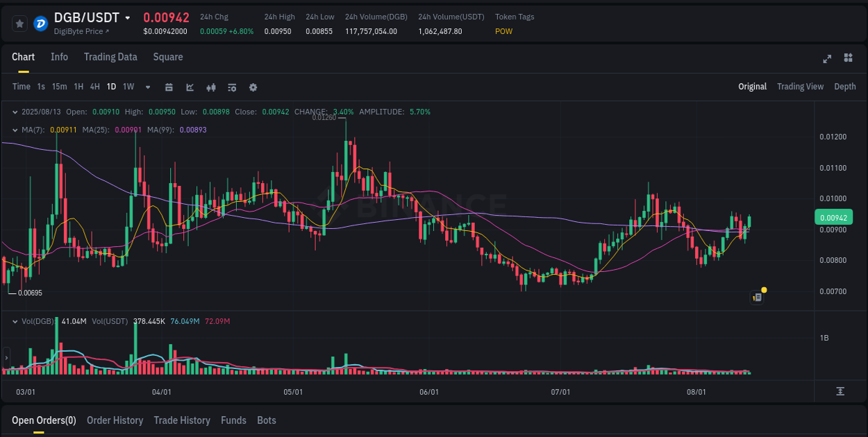
Task: Expand the chart to fullscreen
Action: 827,60
